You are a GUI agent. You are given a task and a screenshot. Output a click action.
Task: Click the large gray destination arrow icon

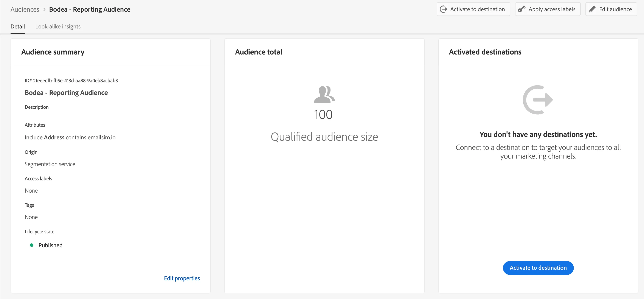coord(538,100)
